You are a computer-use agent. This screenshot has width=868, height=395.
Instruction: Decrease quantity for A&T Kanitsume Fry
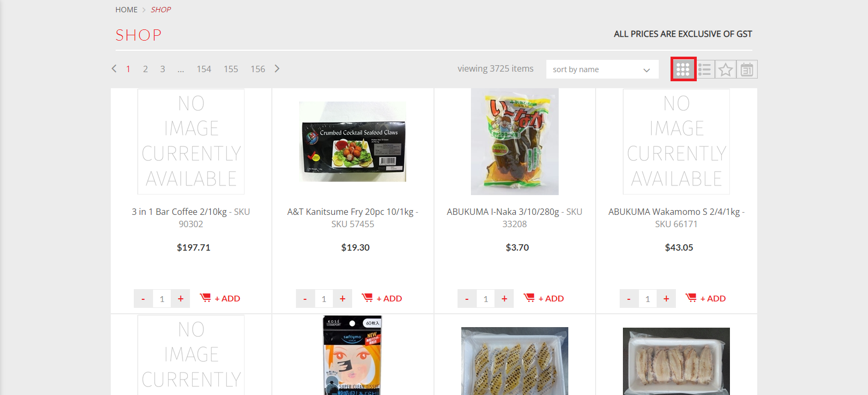(305, 299)
